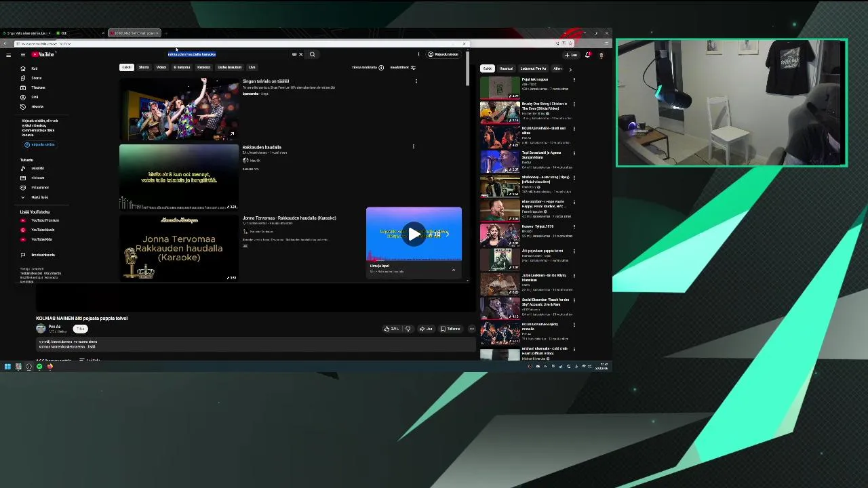Open the notifications bell
The height and width of the screenshot is (488, 868).
[x=587, y=54]
